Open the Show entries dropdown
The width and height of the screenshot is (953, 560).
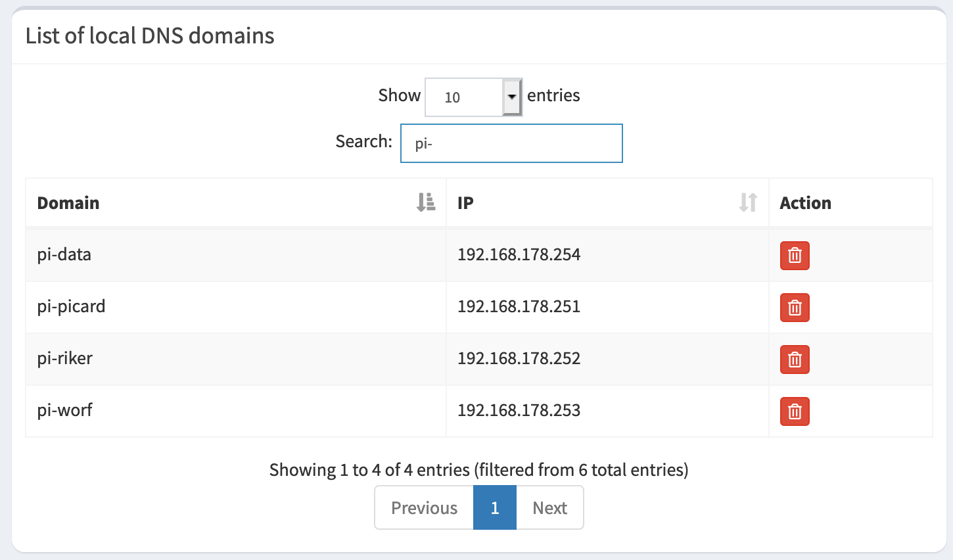pyautogui.click(x=473, y=97)
